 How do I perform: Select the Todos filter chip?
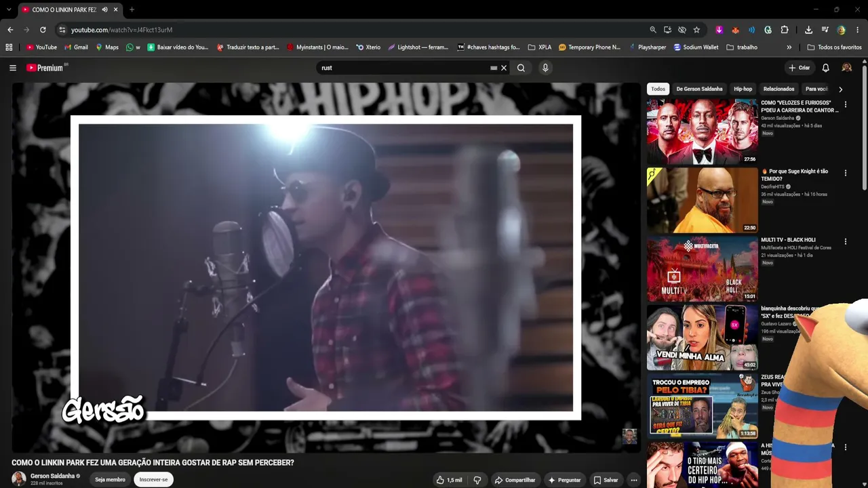click(658, 89)
